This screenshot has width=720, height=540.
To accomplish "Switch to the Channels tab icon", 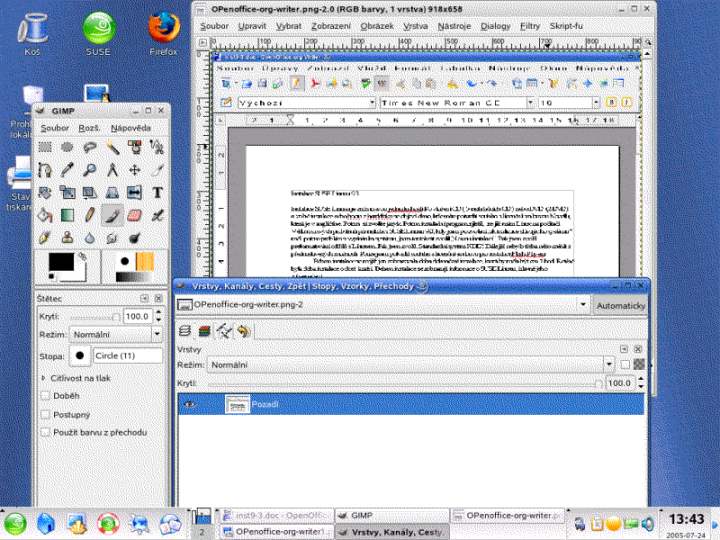I will (x=205, y=331).
